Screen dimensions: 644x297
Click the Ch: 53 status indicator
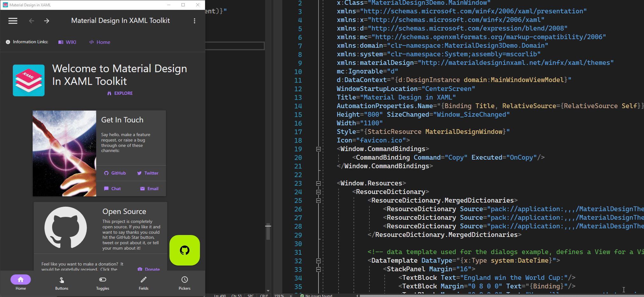(236, 296)
